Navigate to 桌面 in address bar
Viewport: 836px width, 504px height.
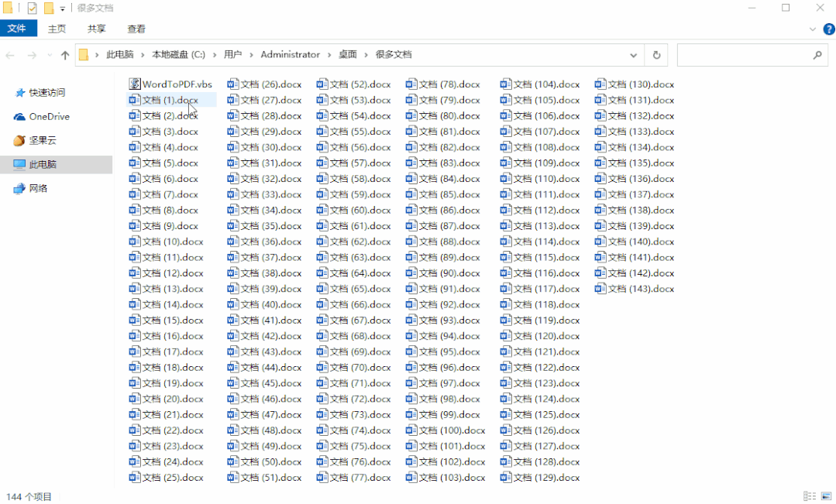(x=348, y=54)
